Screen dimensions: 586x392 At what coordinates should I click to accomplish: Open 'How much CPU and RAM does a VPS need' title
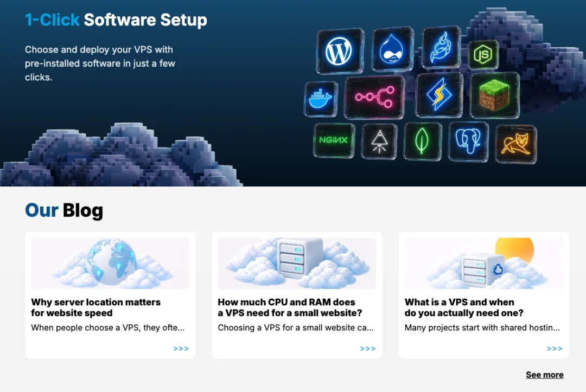point(290,307)
